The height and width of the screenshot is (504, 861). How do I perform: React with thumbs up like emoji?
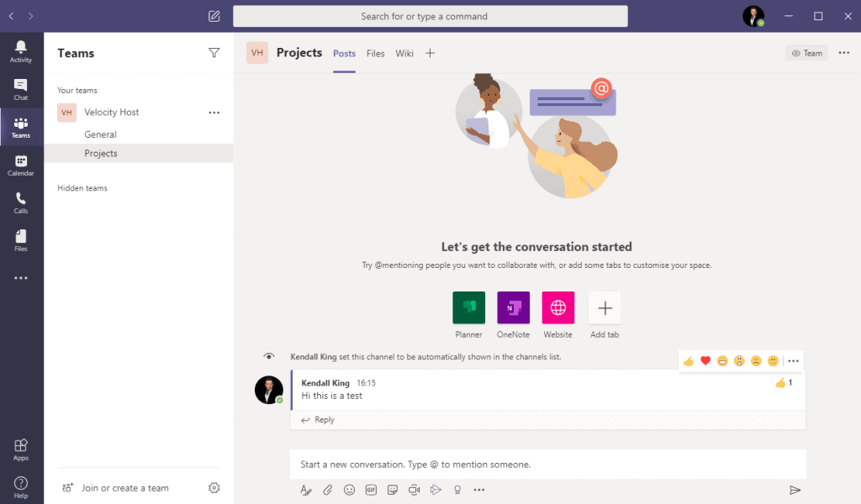tap(689, 361)
